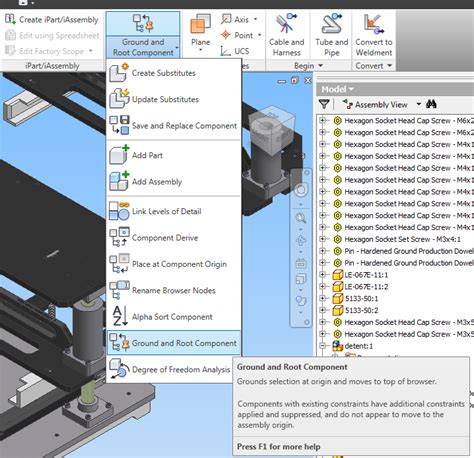Click the ViewCube in the viewport
Viewport: 474px width, 458px height.
click(272, 130)
